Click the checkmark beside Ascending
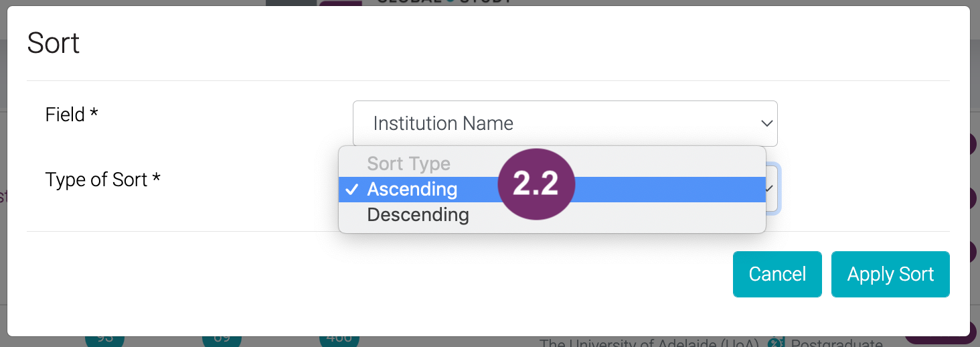Image resolution: width=980 pixels, height=347 pixels. (x=351, y=190)
